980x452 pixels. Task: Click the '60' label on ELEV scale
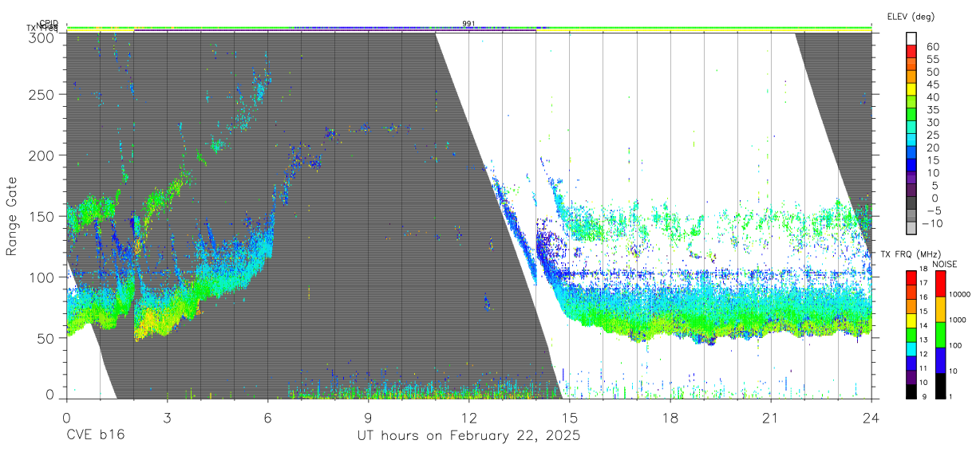(932, 47)
